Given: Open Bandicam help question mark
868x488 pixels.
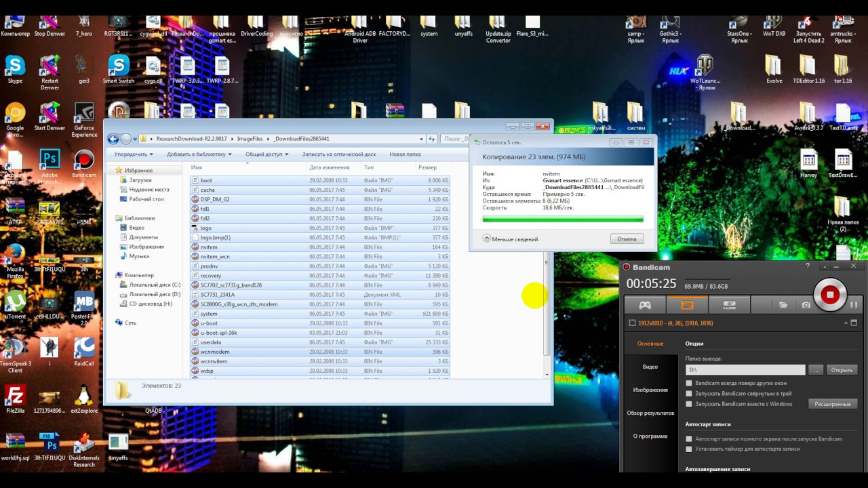Looking at the screenshot, I should tap(808, 266).
